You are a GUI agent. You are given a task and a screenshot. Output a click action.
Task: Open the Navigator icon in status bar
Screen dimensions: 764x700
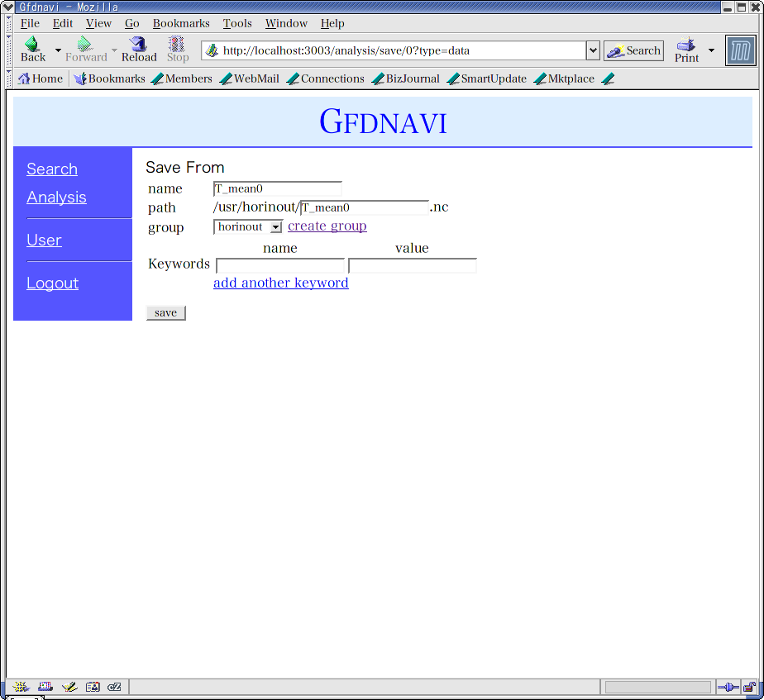(x=21, y=687)
